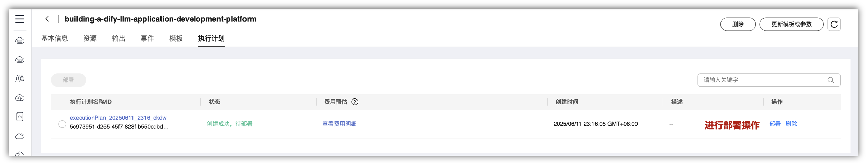
Task: Open the 查看费用明细 link
Action: (x=339, y=124)
